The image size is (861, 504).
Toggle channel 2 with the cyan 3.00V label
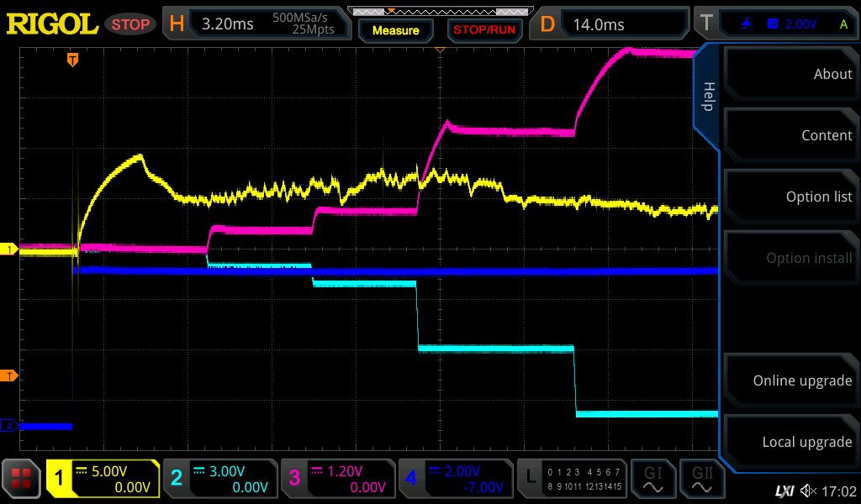(x=219, y=479)
